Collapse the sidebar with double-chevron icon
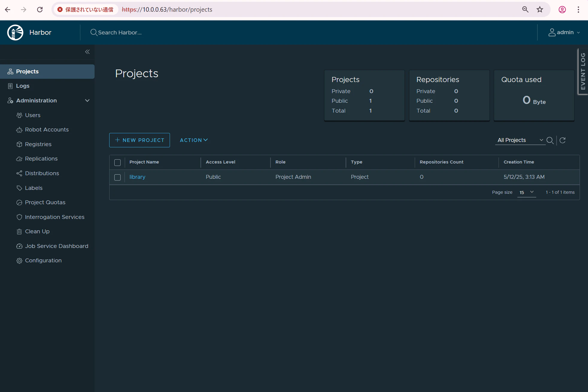 tap(87, 52)
